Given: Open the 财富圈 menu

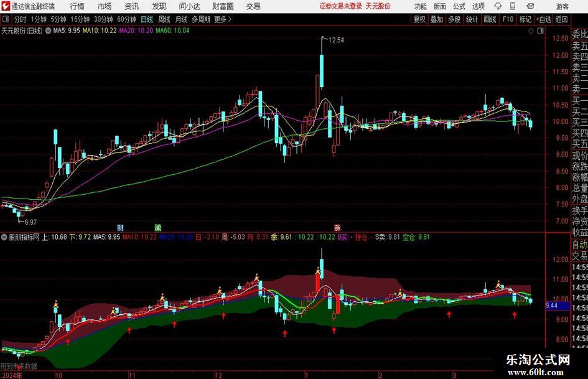Looking at the screenshot, I should pos(223,6).
